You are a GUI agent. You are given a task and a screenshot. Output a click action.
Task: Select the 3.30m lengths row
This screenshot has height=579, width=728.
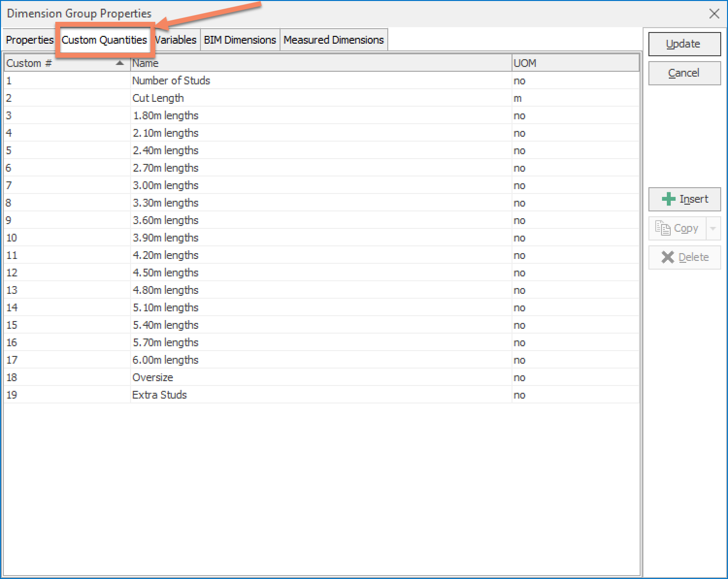(322, 203)
